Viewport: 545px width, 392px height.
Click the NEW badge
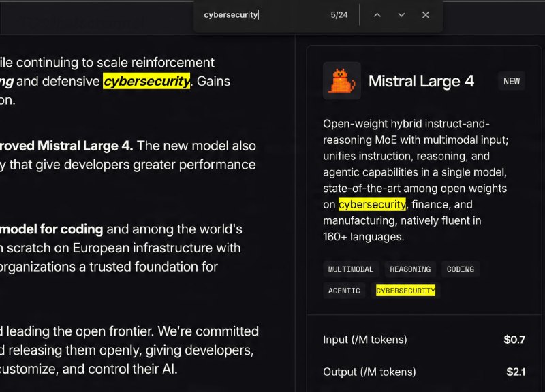[512, 81]
